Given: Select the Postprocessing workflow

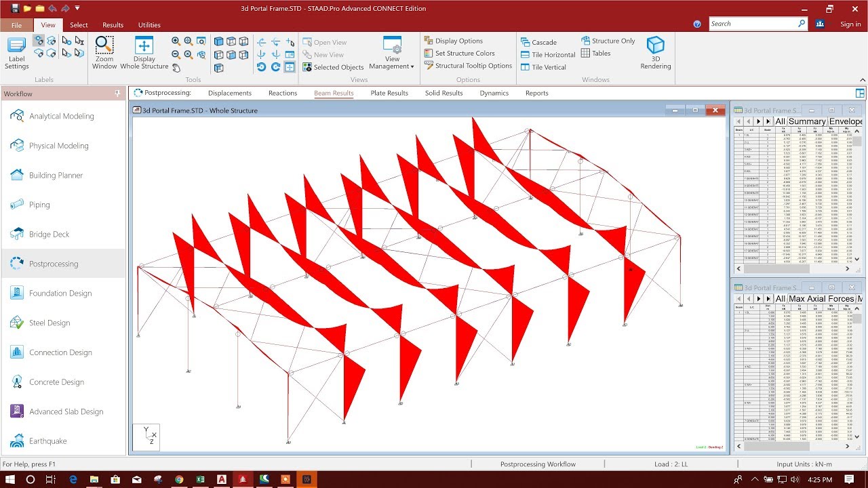Looking at the screenshot, I should point(63,264).
